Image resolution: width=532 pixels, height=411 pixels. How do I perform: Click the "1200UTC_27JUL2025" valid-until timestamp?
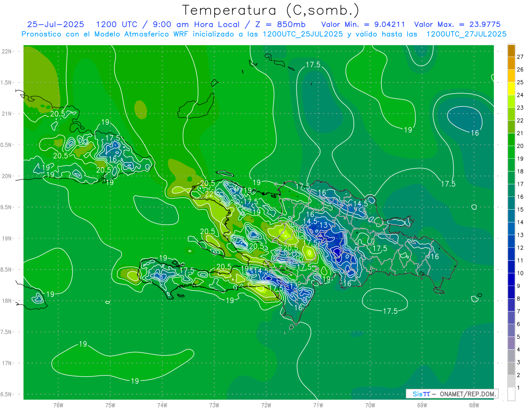pos(466,34)
